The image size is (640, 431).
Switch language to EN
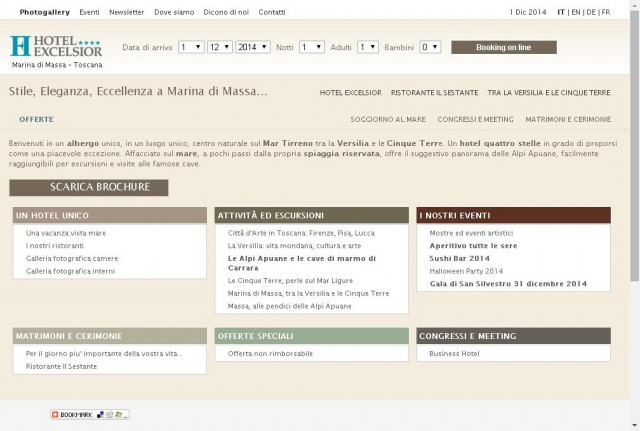pyautogui.click(x=576, y=12)
